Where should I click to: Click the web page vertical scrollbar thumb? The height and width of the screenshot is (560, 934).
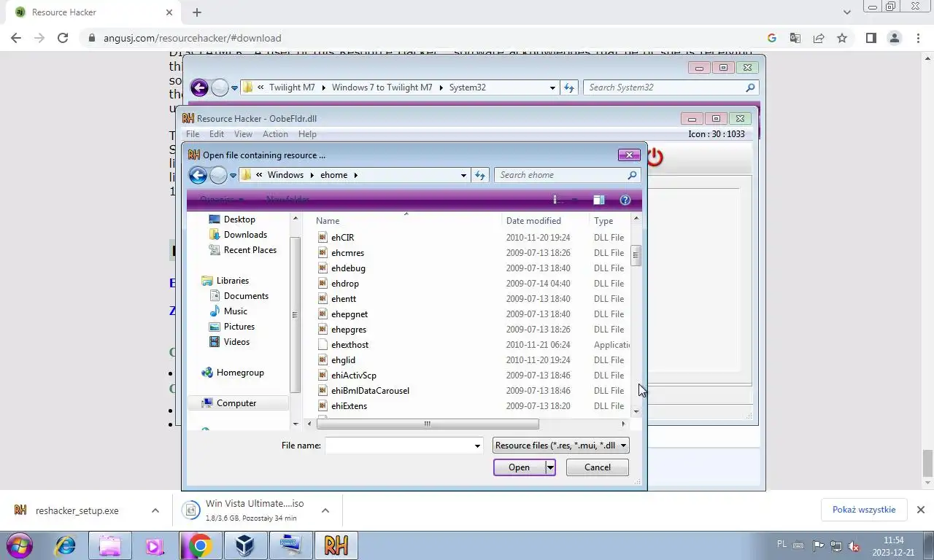pyautogui.click(x=927, y=462)
